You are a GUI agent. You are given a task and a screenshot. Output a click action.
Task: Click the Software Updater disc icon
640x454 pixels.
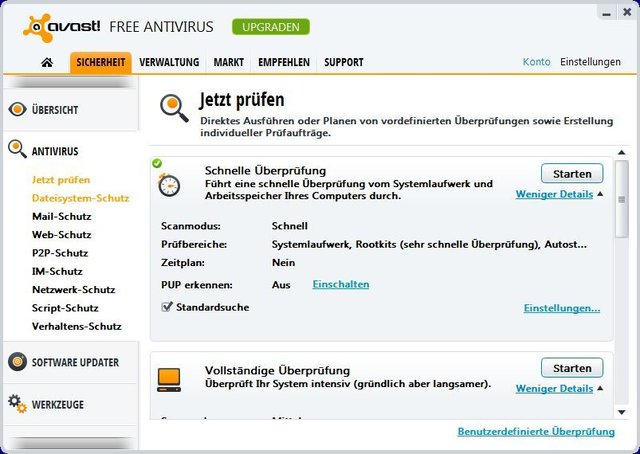(17, 362)
